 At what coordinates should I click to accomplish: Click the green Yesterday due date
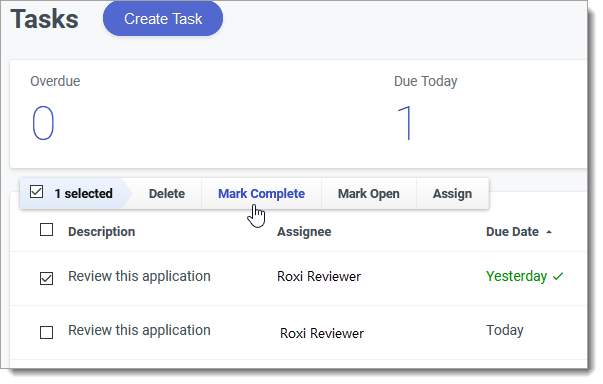tap(516, 276)
